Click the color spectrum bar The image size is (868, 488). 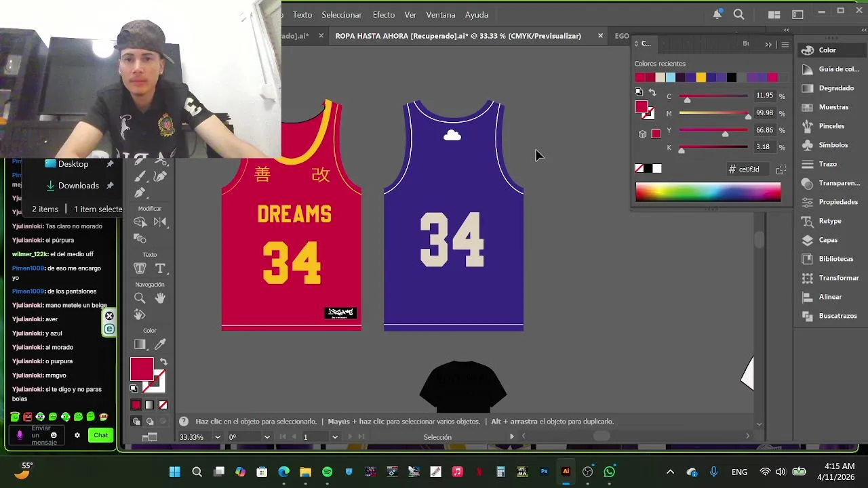pos(708,192)
